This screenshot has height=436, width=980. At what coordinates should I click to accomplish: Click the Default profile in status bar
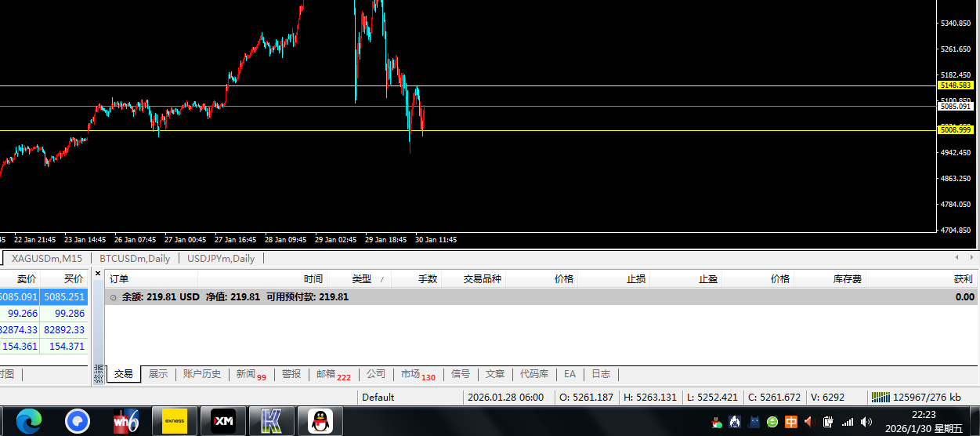tap(378, 398)
